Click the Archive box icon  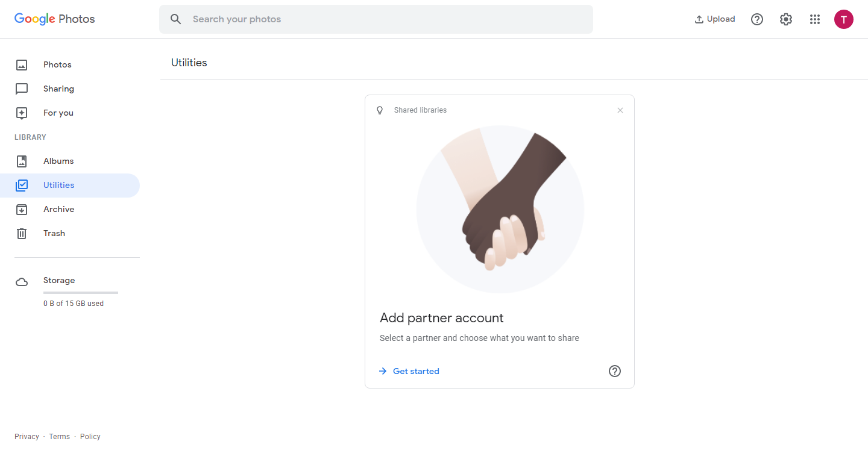coord(22,209)
